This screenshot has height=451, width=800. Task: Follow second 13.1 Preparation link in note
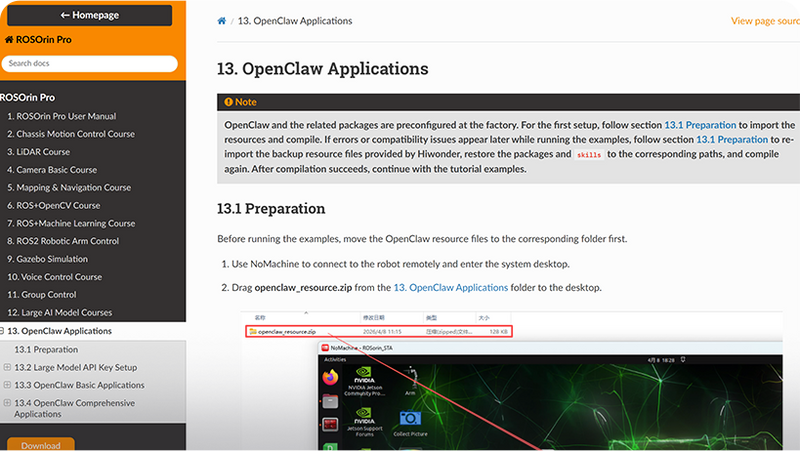pyautogui.click(x=732, y=139)
